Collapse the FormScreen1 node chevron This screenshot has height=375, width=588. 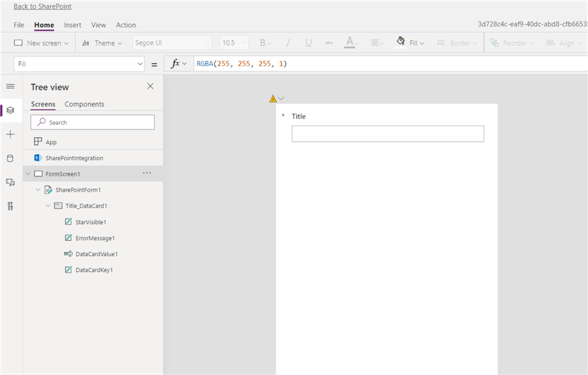pyautogui.click(x=28, y=174)
